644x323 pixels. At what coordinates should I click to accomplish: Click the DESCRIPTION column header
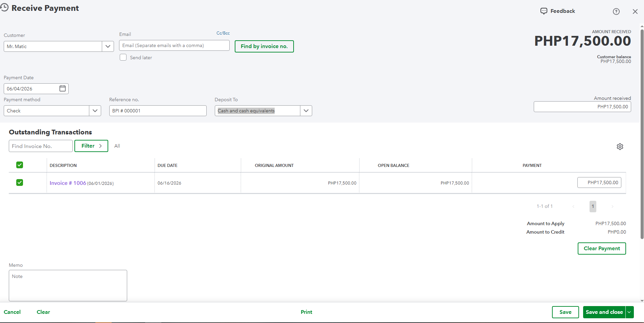pyautogui.click(x=63, y=166)
